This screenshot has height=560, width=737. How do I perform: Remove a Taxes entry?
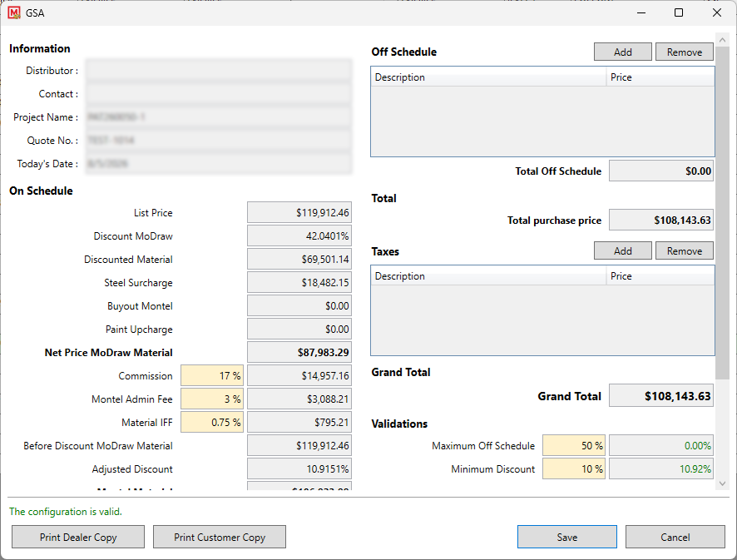click(685, 250)
